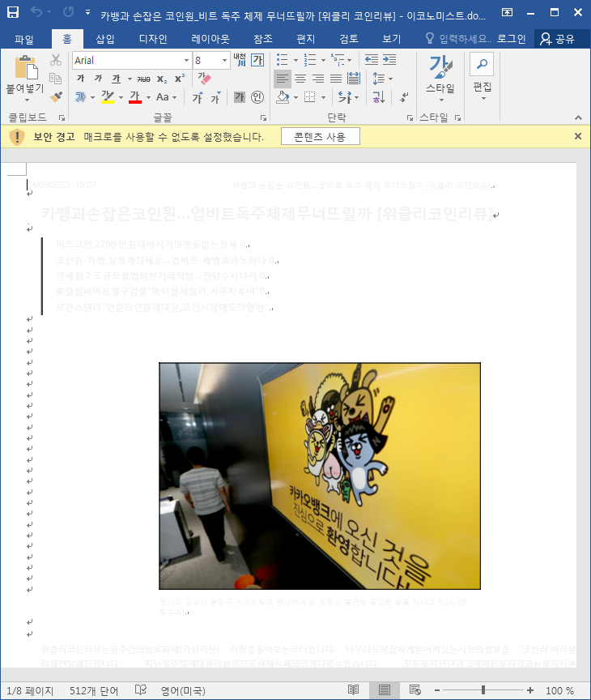Dismiss the 보안 경고 message bar

pos(578,136)
